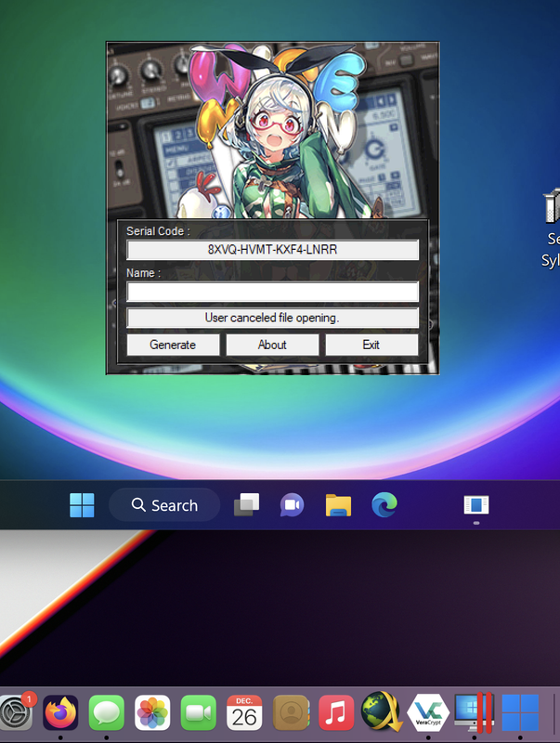560x743 pixels.
Task: Focus the Name input field
Action: (272, 292)
